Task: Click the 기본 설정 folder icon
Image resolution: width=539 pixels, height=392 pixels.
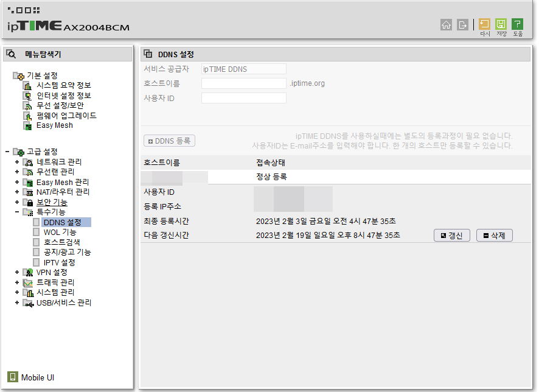Action: (x=19, y=75)
